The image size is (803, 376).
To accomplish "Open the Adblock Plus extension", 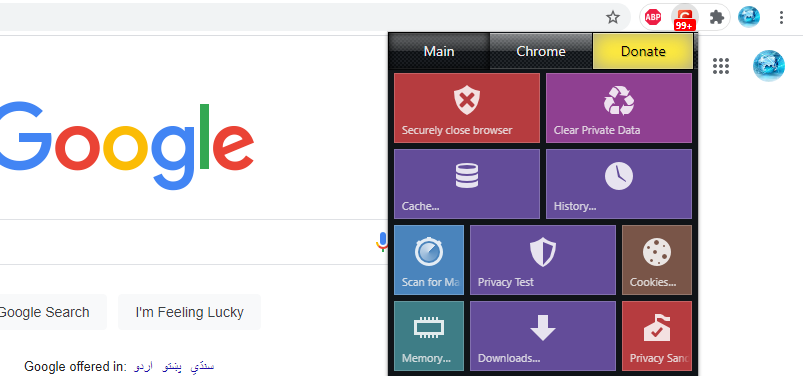I will (652, 17).
